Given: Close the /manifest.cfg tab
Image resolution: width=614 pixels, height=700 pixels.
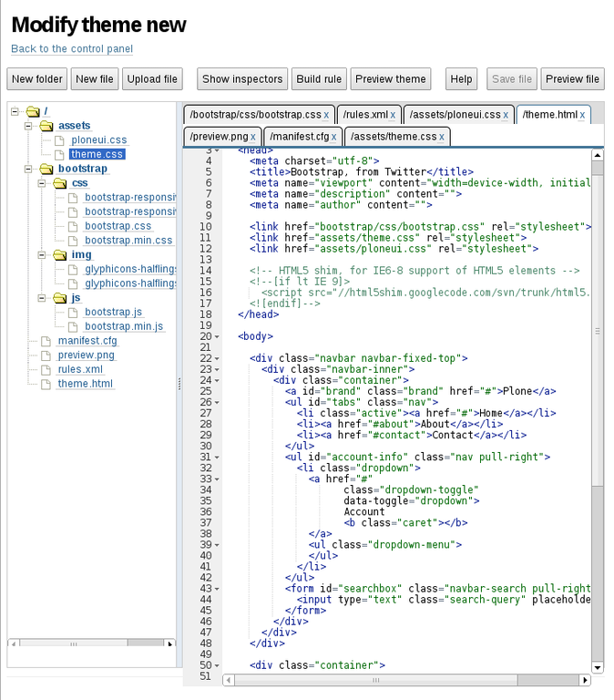Looking at the screenshot, I should (x=333, y=137).
